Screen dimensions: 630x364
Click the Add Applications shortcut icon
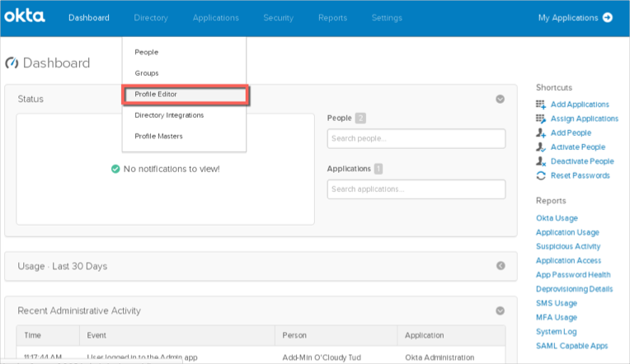541,105
